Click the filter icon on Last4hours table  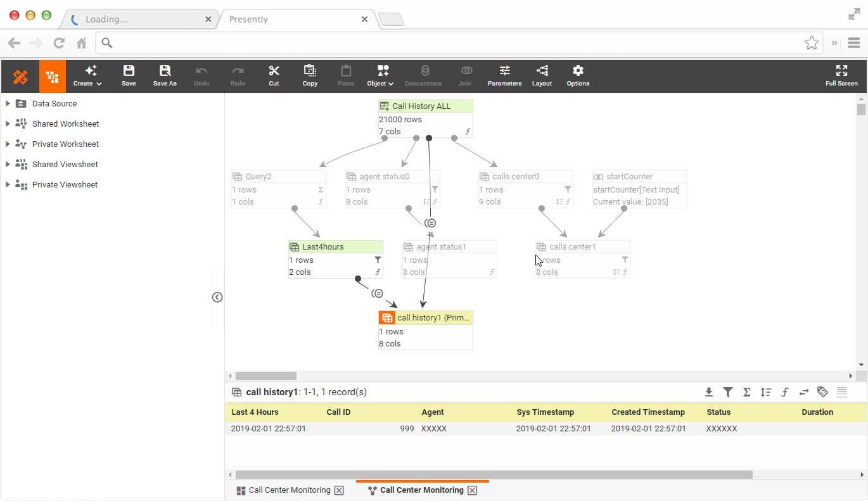378,260
